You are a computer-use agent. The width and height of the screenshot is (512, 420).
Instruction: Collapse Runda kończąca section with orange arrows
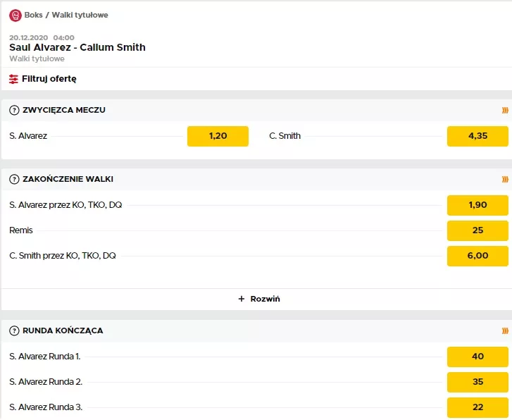[504, 331]
